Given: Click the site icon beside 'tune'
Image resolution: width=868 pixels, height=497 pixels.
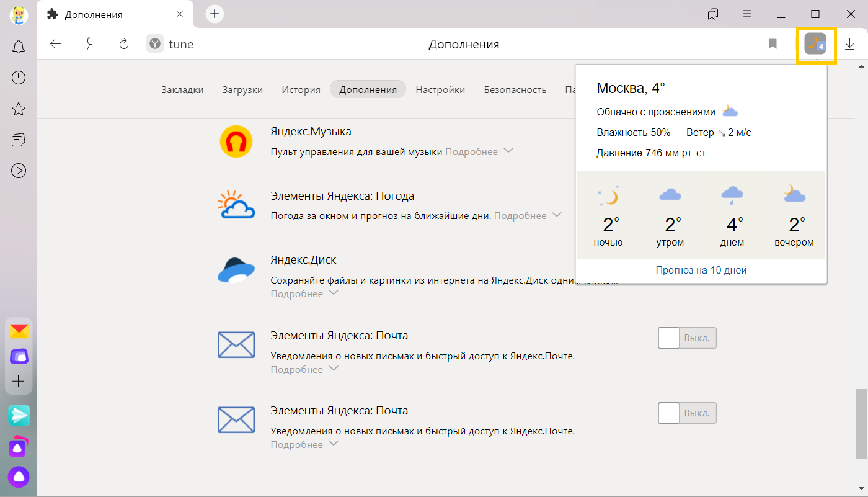Looking at the screenshot, I should click(x=155, y=44).
